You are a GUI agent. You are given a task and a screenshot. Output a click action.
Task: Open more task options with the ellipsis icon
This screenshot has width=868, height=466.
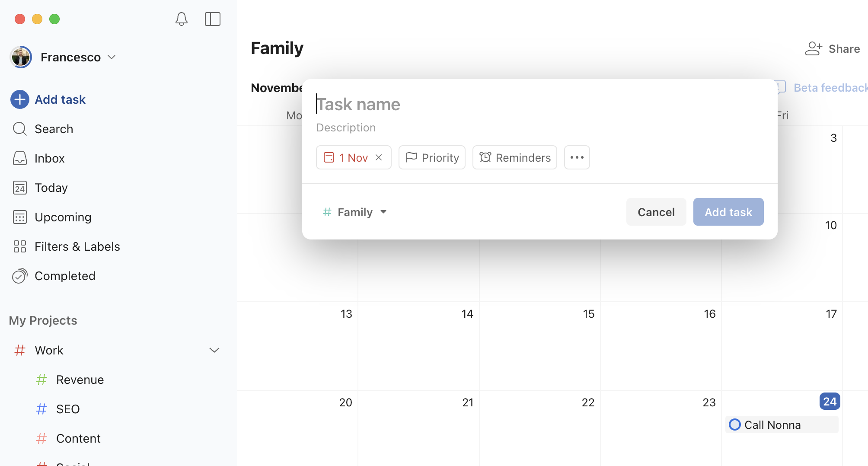pyautogui.click(x=577, y=157)
